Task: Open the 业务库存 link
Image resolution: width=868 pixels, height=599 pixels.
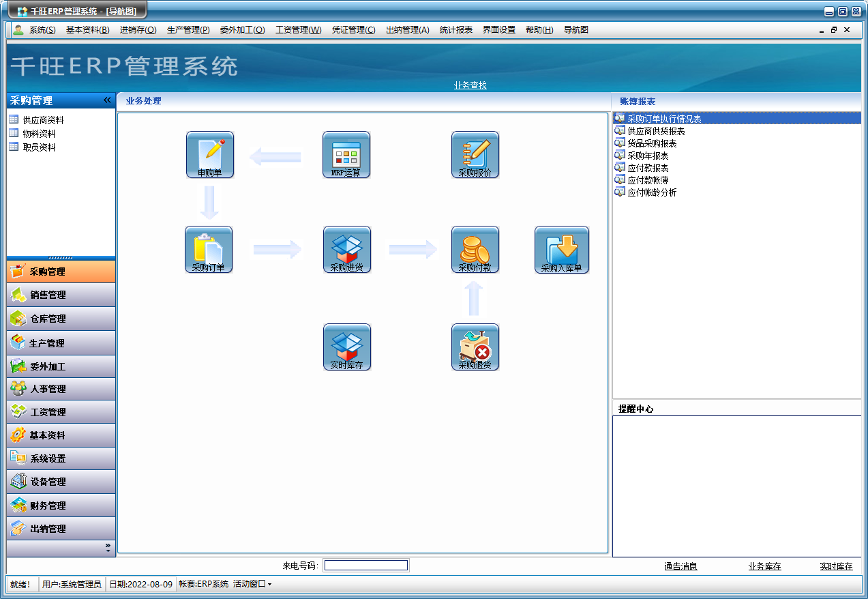Action: pos(765,566)
